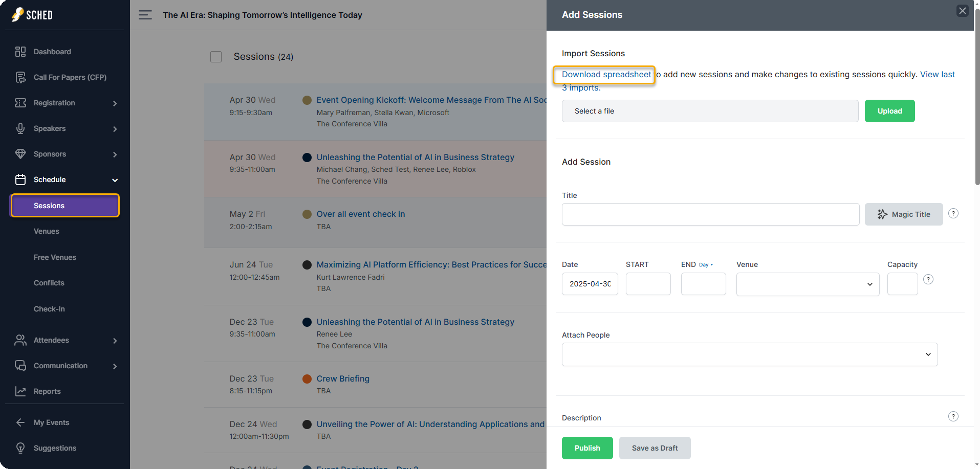Click the Speakers microphone icon
This screenshot has width=980, height=469.
pyautogui.click(x=20, y=128)
